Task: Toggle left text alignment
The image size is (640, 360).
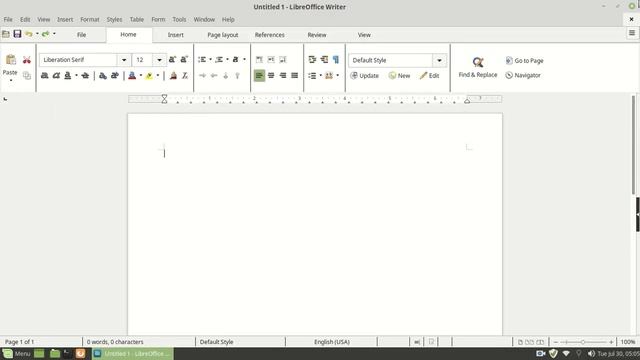Action: tap(259, 76)
